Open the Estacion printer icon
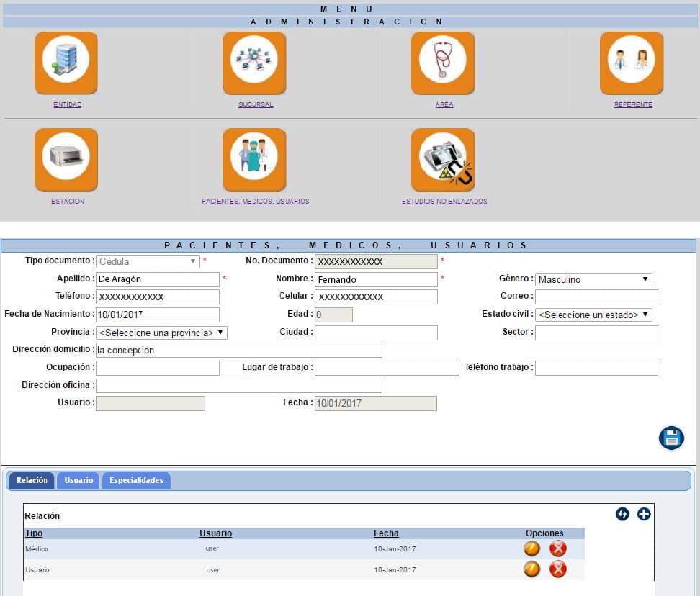Viewport: 700px width, 596px height. click(66, 160)
